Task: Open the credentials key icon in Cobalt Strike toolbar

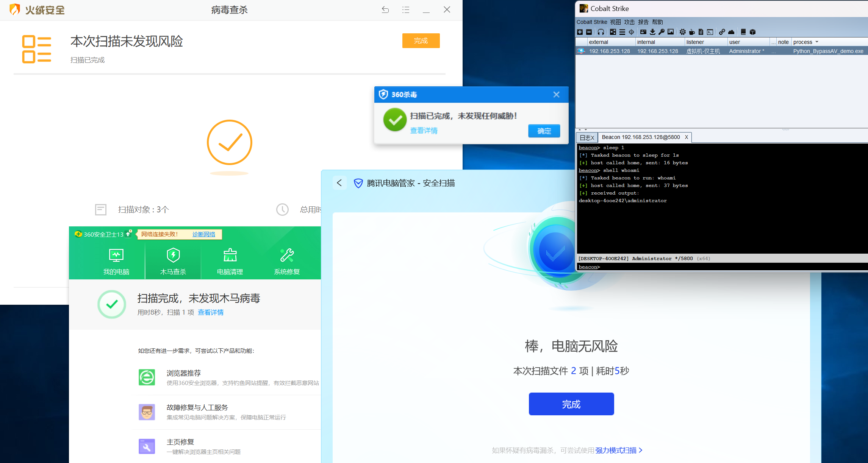Action: 662,32
